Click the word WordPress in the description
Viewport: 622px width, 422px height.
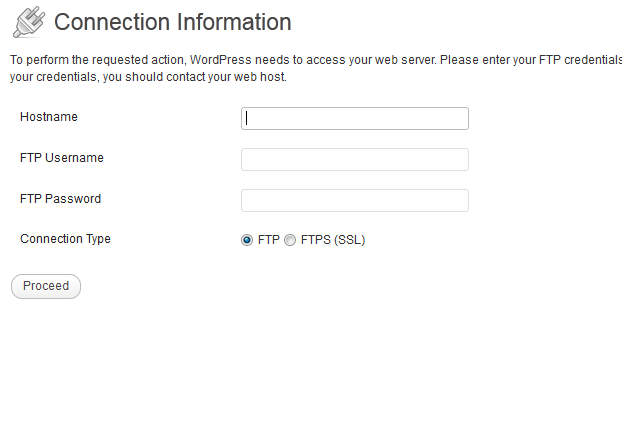221,60
